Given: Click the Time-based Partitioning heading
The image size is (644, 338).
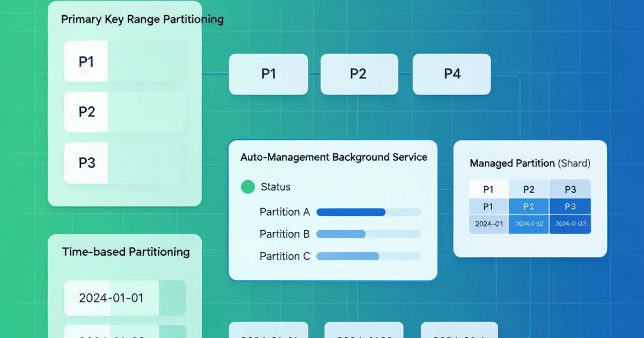Looking at the screenshot, I should (126, 252).
